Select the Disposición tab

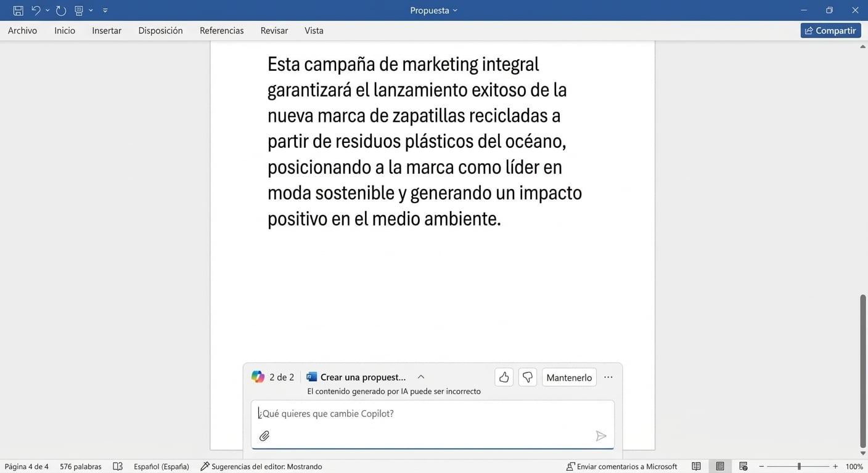(x=160, y=31)
